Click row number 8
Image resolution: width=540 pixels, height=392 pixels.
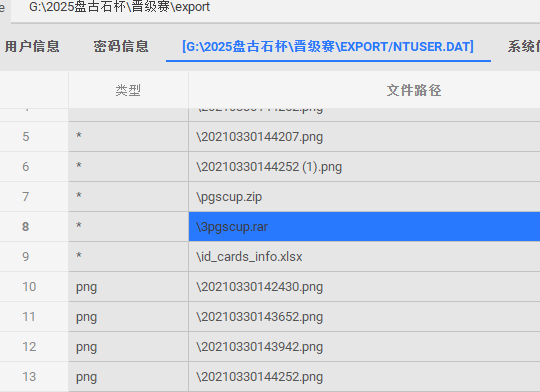[25, 227]
